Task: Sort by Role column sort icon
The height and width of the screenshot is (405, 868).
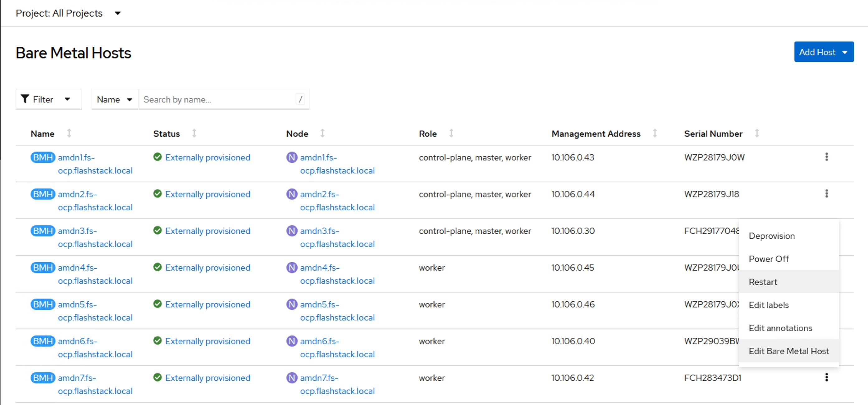Action: 451,134
